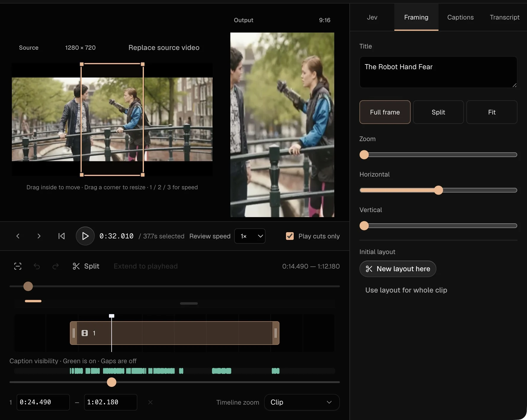The width and height of the screenshot is (527, 420).
Task: Click the top-left crop corner handle
Action: pos(82,64)
